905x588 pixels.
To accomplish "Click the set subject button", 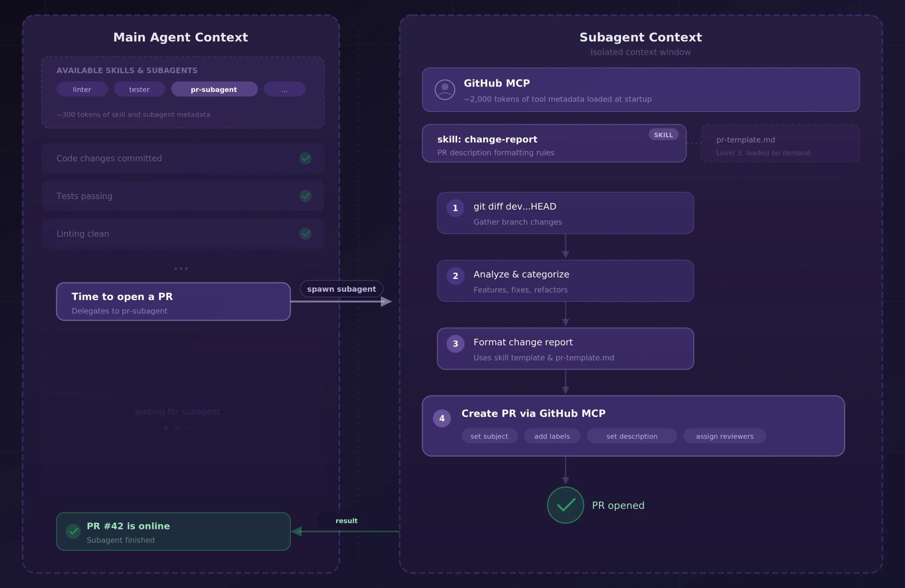I will click(489, 436).
